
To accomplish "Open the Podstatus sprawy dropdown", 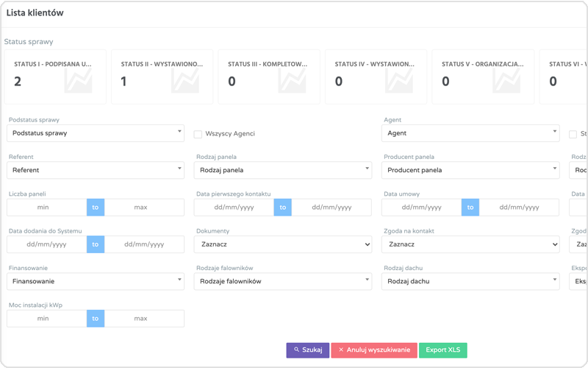I will click(x=96, y=133).
